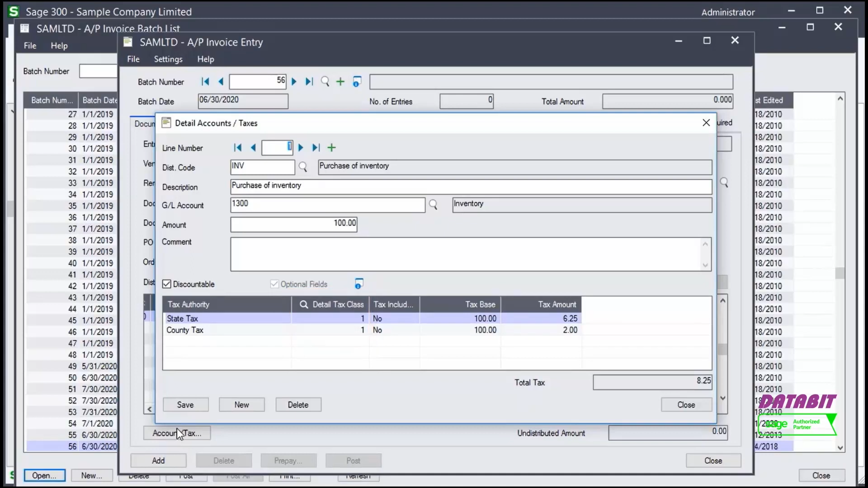Click the Account/Tax button
Image resolution: width=868 pixels, height=488 pixels.
pyautogui.click(x=176, y=432)
